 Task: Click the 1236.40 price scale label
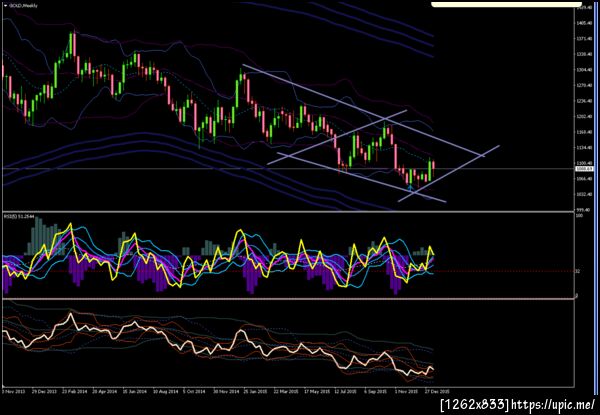pos(584,101)
